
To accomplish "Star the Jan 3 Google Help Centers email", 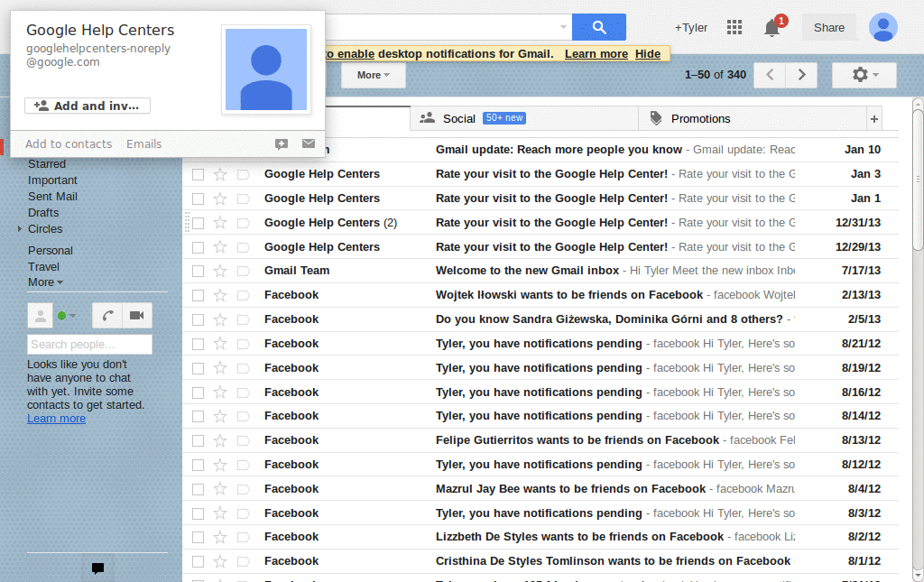I will tap(220, 174).
